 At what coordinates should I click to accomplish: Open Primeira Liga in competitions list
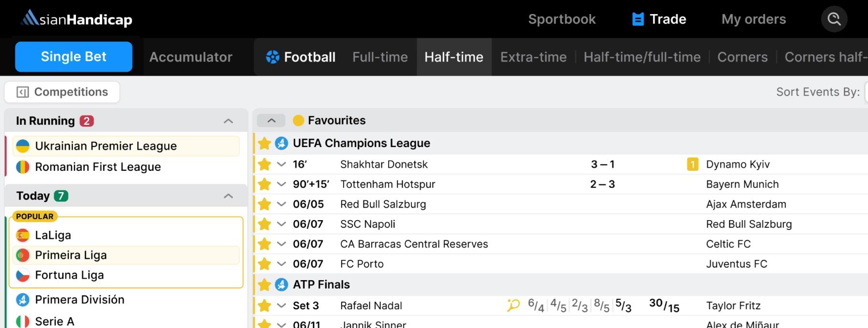pos(71,255)
